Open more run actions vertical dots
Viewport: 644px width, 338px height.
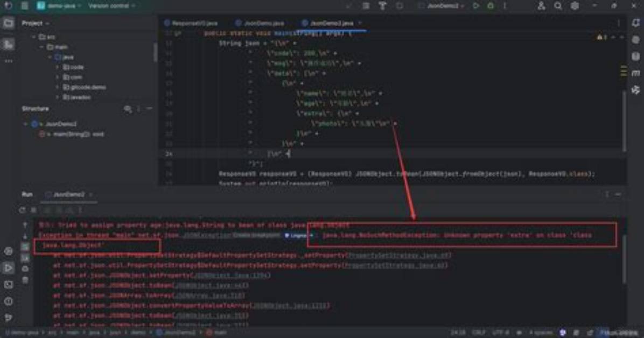click(505, 6)
